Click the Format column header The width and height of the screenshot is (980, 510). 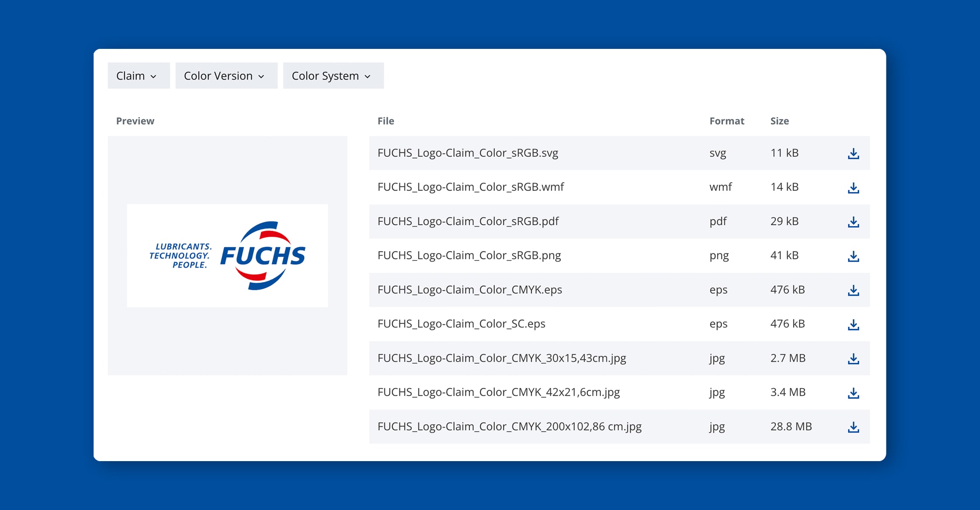click(727, 121)
